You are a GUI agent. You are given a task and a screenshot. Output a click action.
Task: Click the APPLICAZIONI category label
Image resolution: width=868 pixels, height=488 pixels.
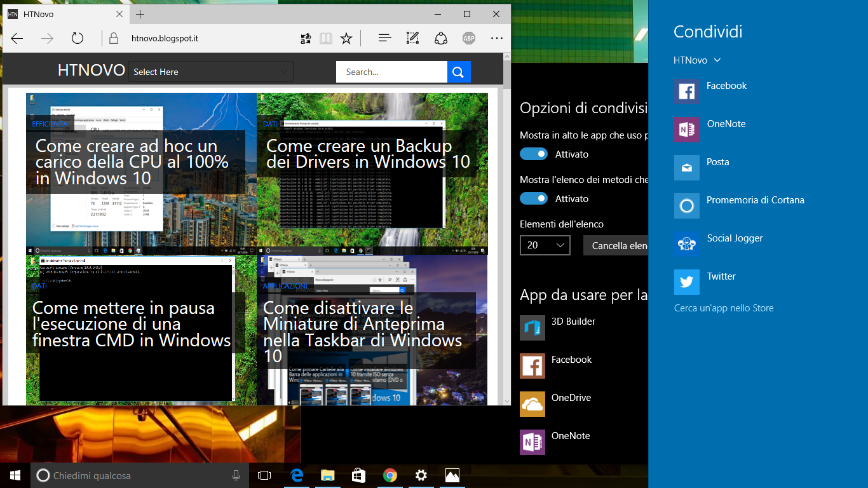pyautogui.click(x=285, y=286)
